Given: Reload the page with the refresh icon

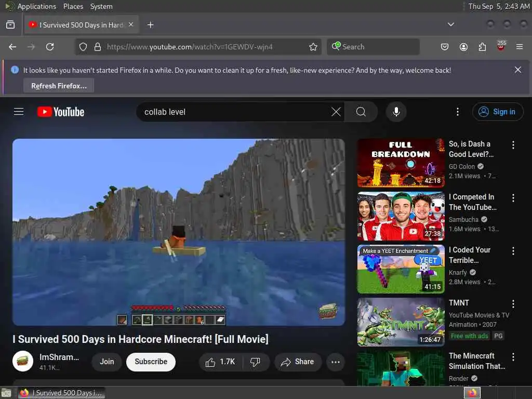Looking at the screenshot, I should [50, 47].
